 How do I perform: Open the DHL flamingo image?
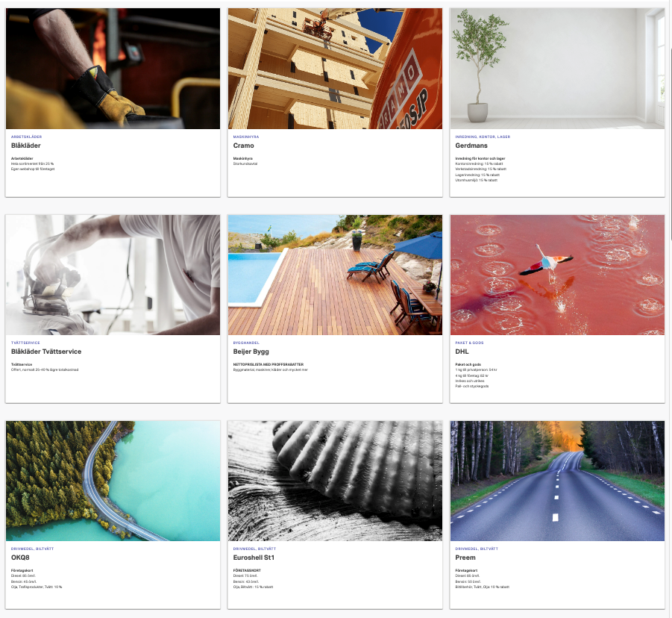tap(557, 275)
